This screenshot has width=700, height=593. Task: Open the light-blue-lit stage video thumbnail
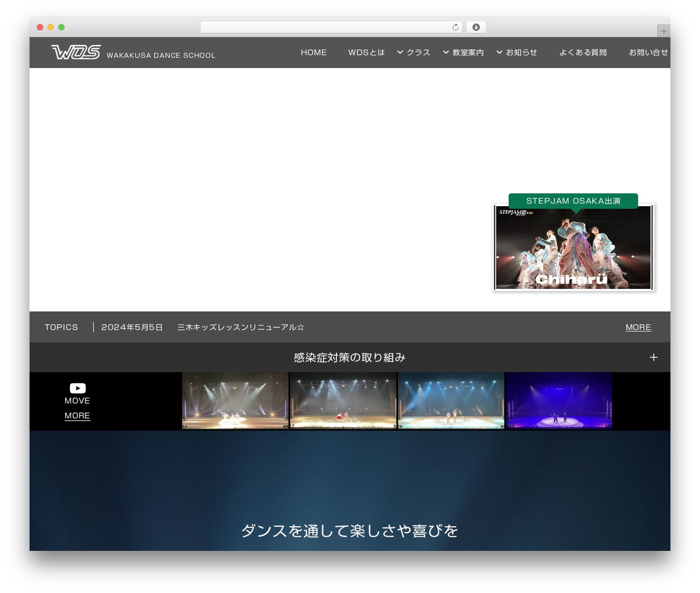click(451, 401)
